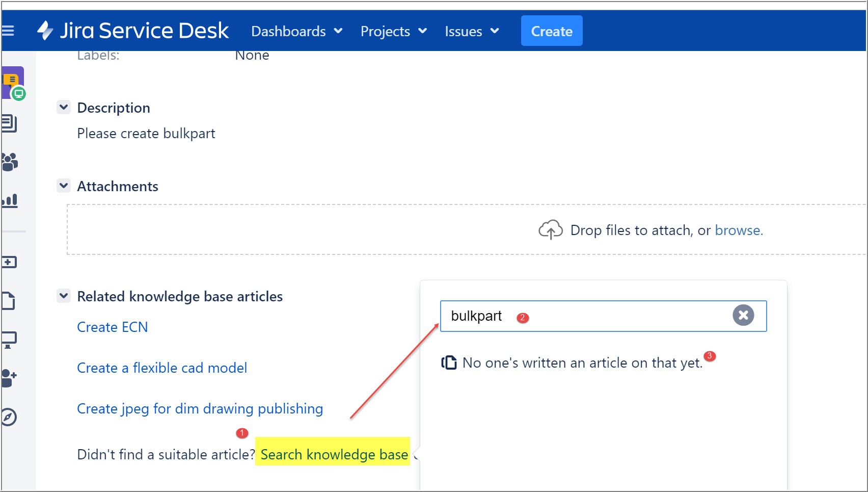
Task: Open the Reports bar chart icon
Action: pyautogui.click(x=10, y=200)
